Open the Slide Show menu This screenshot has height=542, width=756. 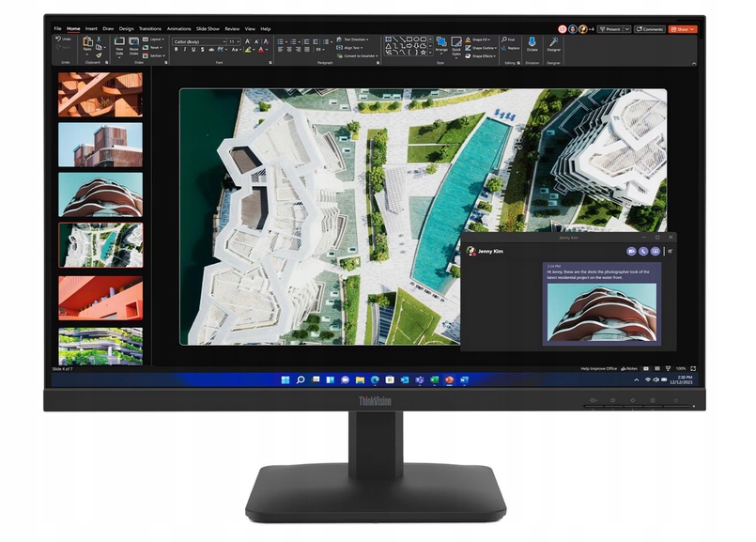(x=207, y=28)
